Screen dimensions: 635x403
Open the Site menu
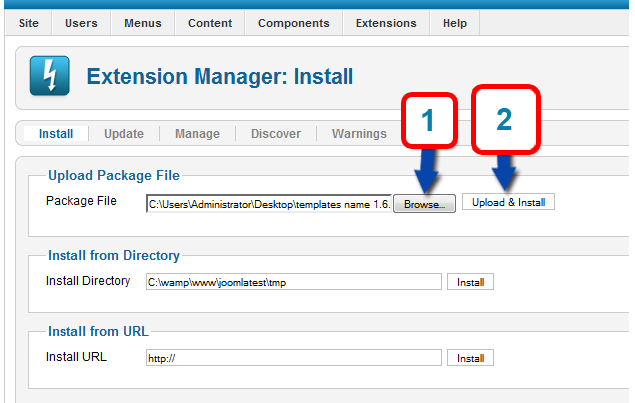tap(27, 23)
